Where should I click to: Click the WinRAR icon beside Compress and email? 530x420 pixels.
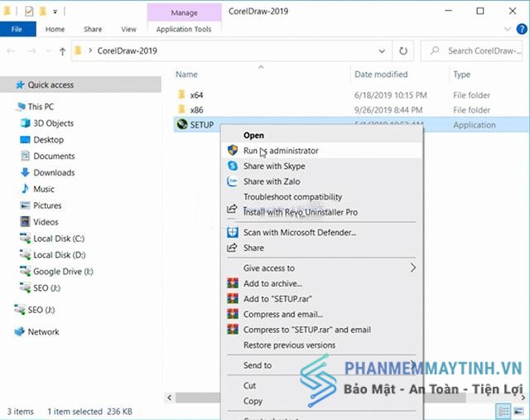[233, 314]
